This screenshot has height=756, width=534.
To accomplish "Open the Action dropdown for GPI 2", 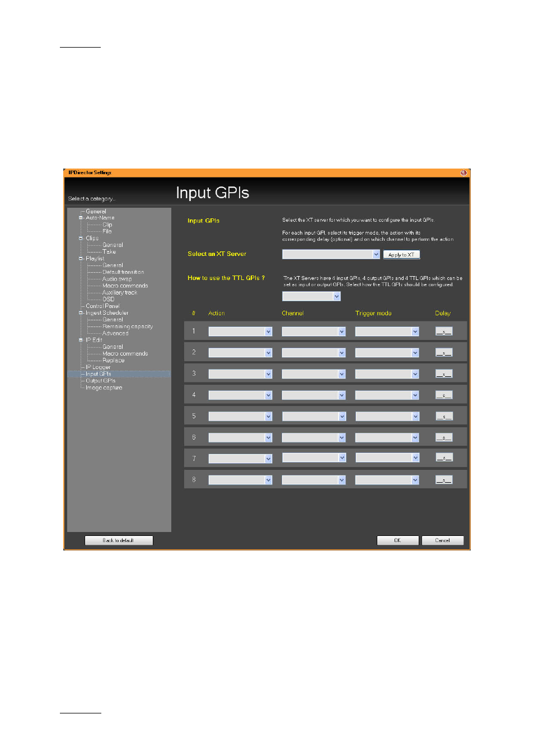I will tap(240, 353).
